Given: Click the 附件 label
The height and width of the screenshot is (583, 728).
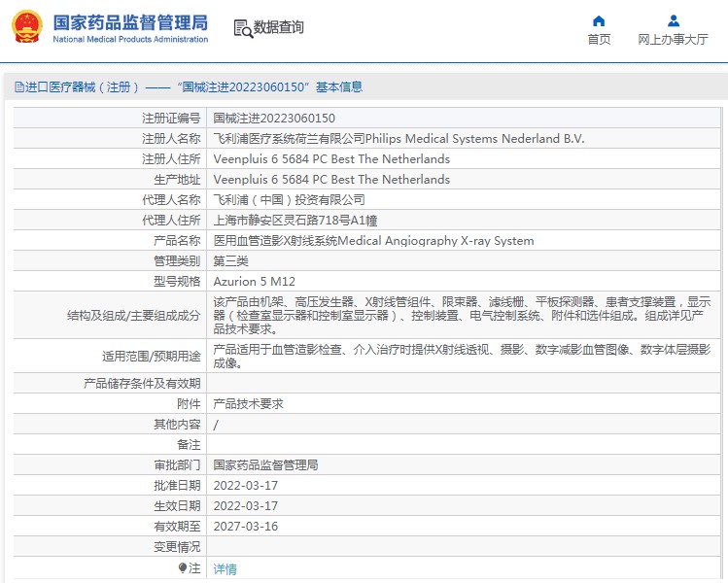Looking at the screenshot, I should point(189,404).
